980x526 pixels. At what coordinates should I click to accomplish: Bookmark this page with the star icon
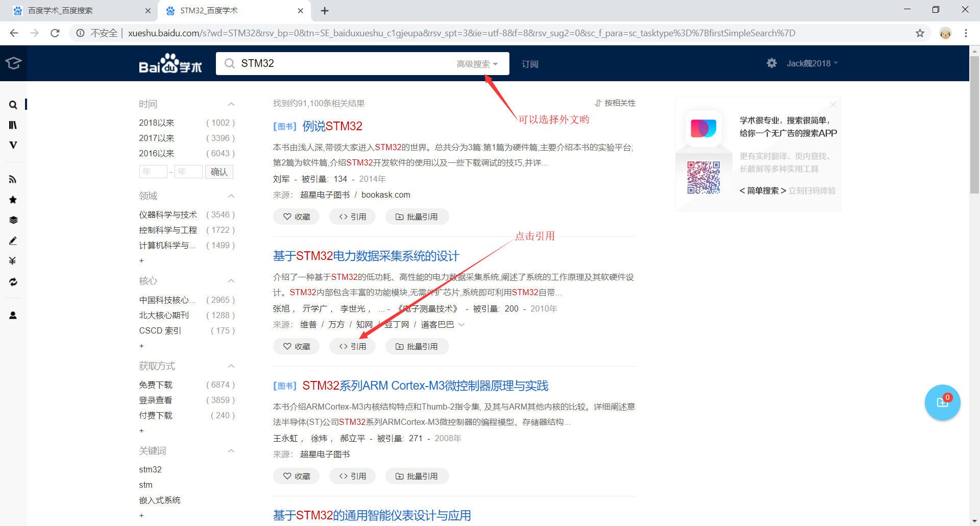[x=920, y=33]
